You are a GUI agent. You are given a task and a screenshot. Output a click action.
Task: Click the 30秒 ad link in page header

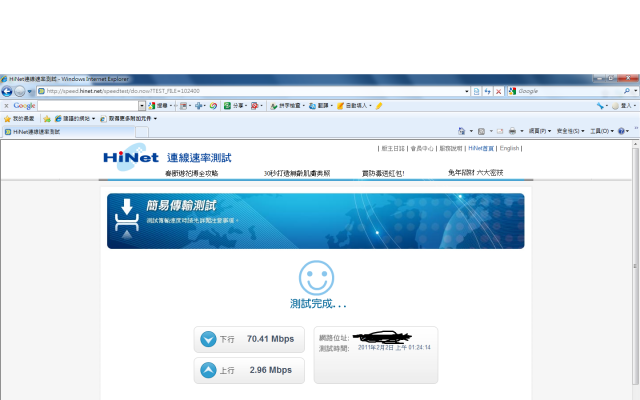click(x=297, y=173)
